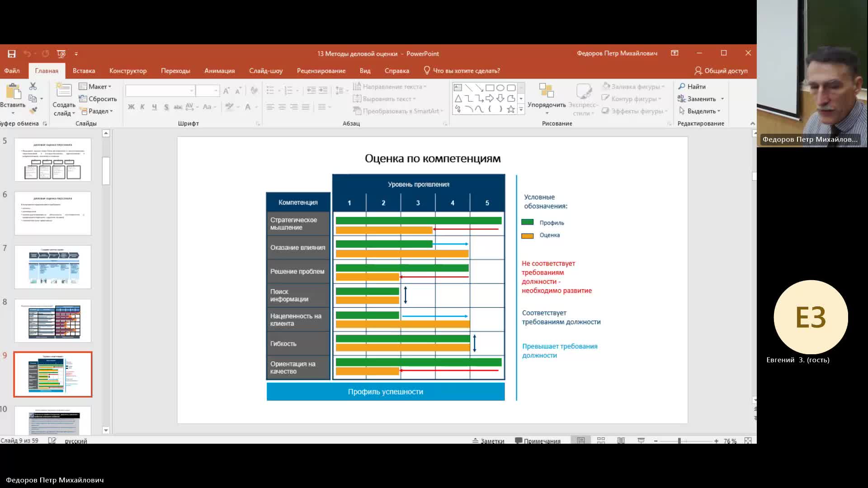Open the font name combo box
This screenshot has width=868, height=488.
pyautogui.click(x=160, y=91)
